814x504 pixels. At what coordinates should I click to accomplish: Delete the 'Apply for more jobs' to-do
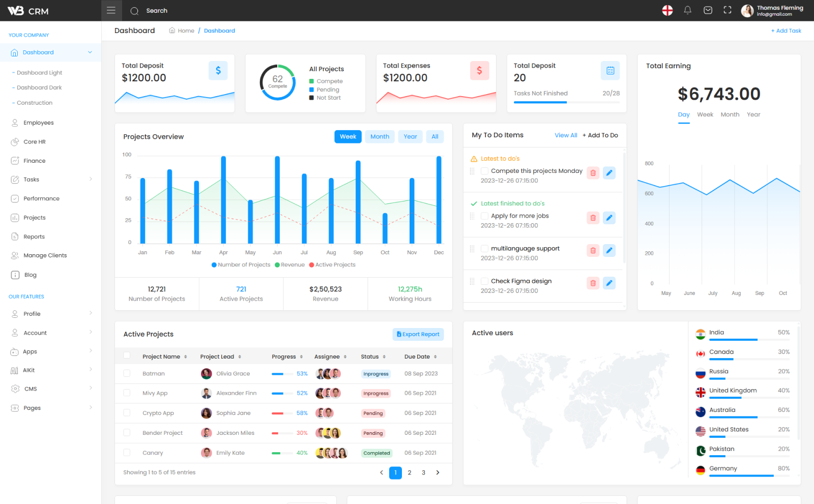click(593, 218)
